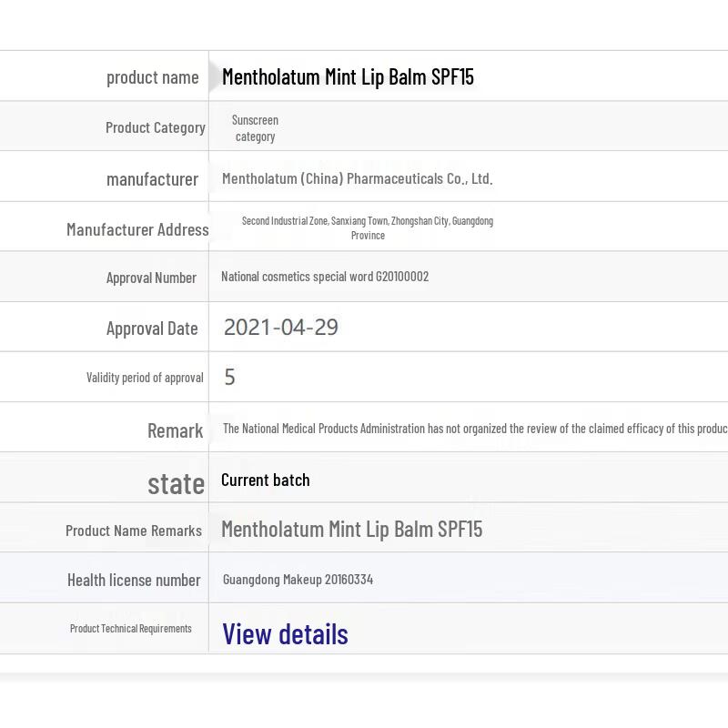Click the Mentholatum Mint Lip Balm SPF15 product name value
The width and height of the screenshot is (728, 728).
coord(348,76)
